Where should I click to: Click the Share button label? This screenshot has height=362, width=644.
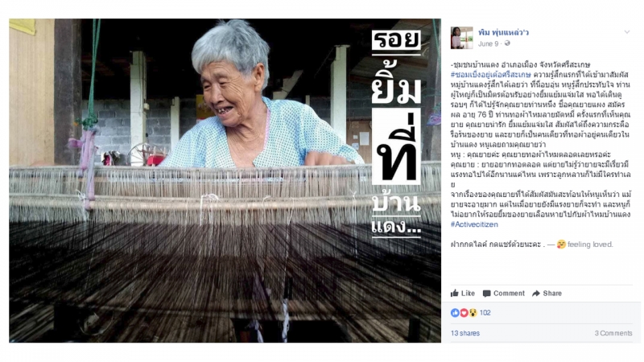552,294
